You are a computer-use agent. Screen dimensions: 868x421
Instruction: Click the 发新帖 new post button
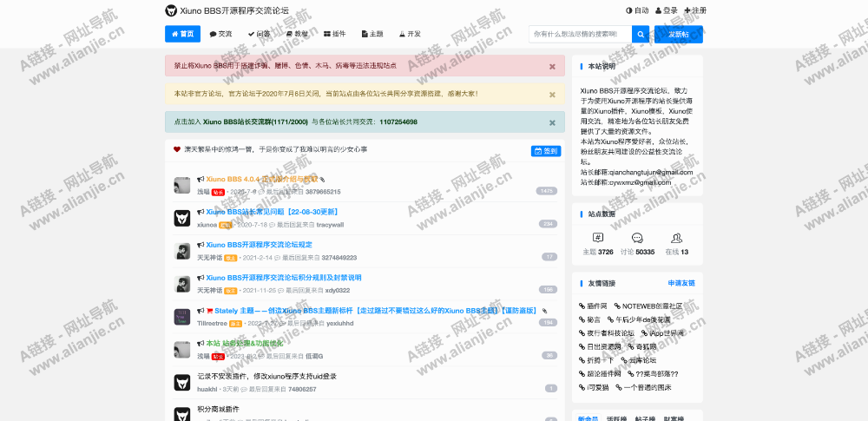679,35
